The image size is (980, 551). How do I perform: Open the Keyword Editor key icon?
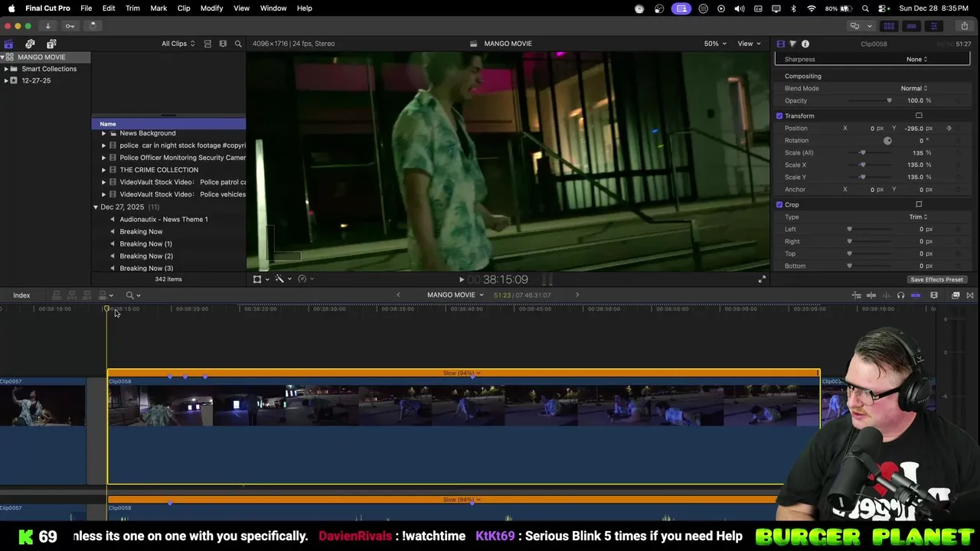(70, 26)
